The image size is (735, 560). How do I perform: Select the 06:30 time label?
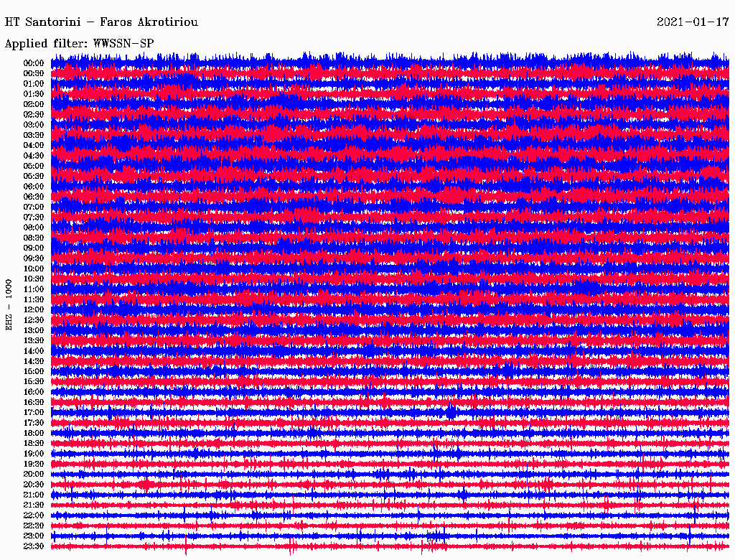pyautogui.click(x=34, y=197)
